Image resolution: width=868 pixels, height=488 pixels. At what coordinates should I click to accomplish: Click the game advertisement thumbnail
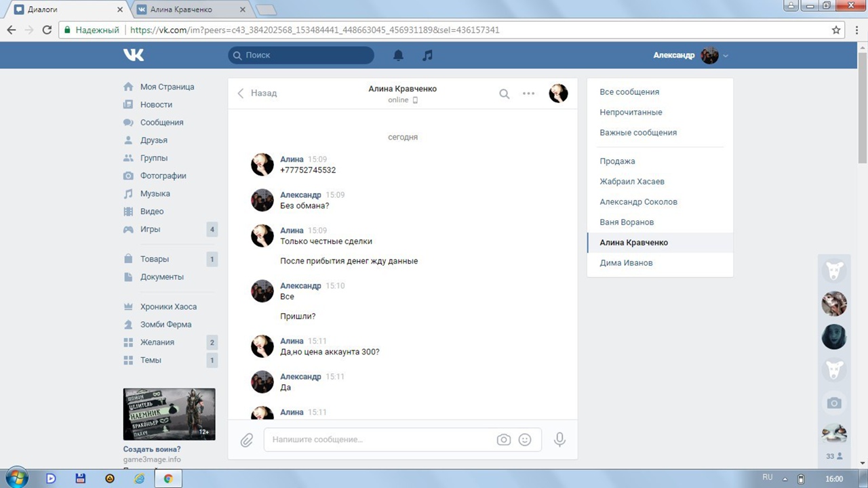(169, 414)
